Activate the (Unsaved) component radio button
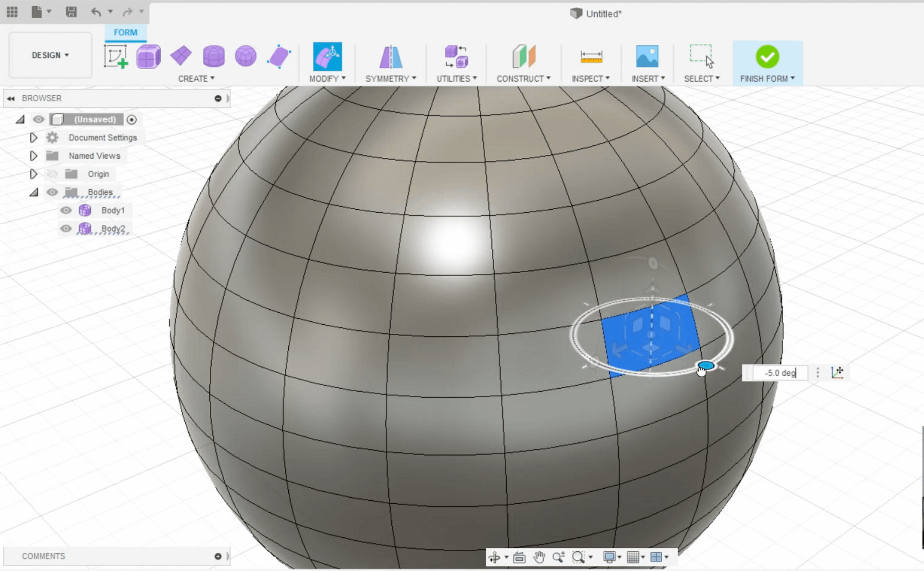 pos(131,119)
